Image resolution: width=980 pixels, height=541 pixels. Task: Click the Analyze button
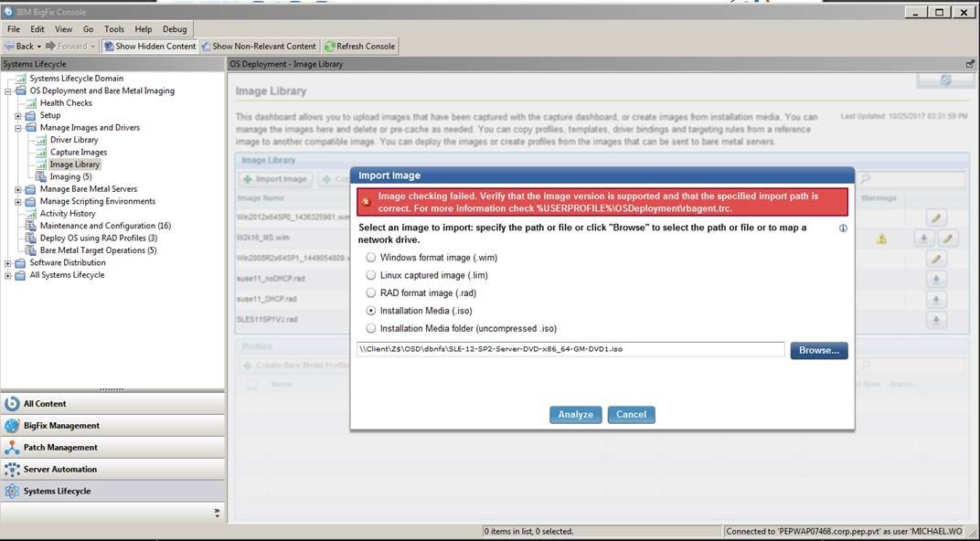[575, 415]
